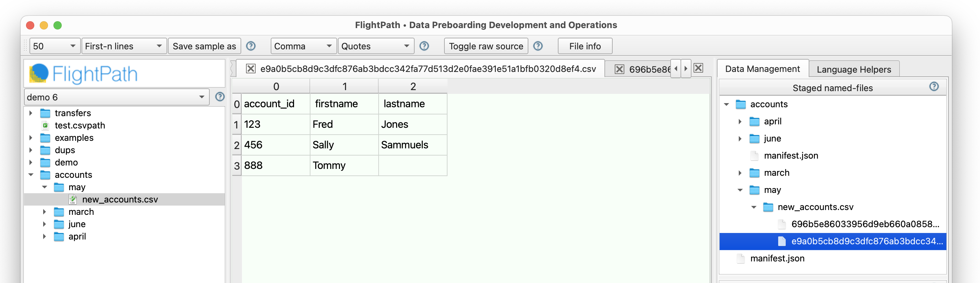This screenshot has width=980, height=283.
Task: Collapse the may folder under Staged named-files
Action: (x=739, y=190)
